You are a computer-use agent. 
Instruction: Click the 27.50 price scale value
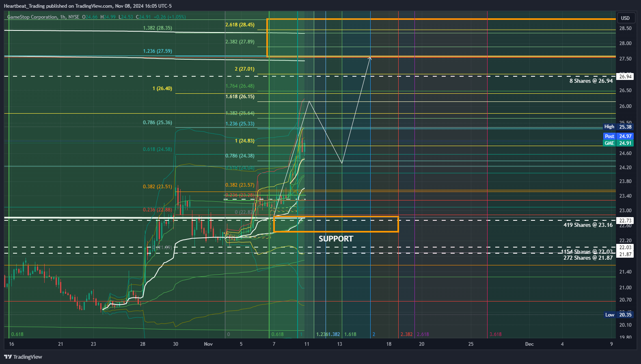click(x=625, y=59)
